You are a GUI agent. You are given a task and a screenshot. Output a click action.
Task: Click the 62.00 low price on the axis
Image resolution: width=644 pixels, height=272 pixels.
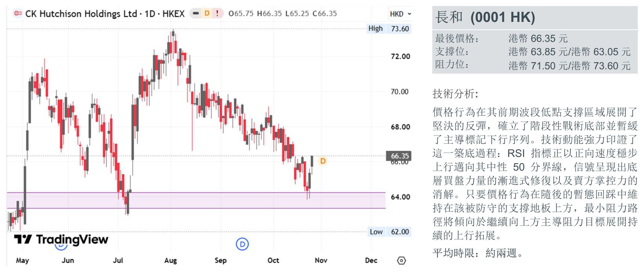[x=400, y=232]
